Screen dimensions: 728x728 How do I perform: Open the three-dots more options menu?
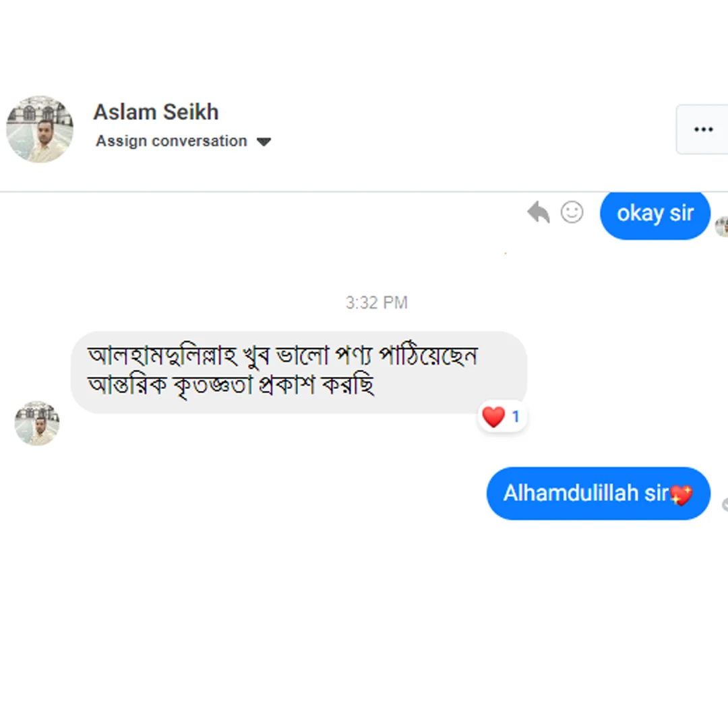(703, 129)
